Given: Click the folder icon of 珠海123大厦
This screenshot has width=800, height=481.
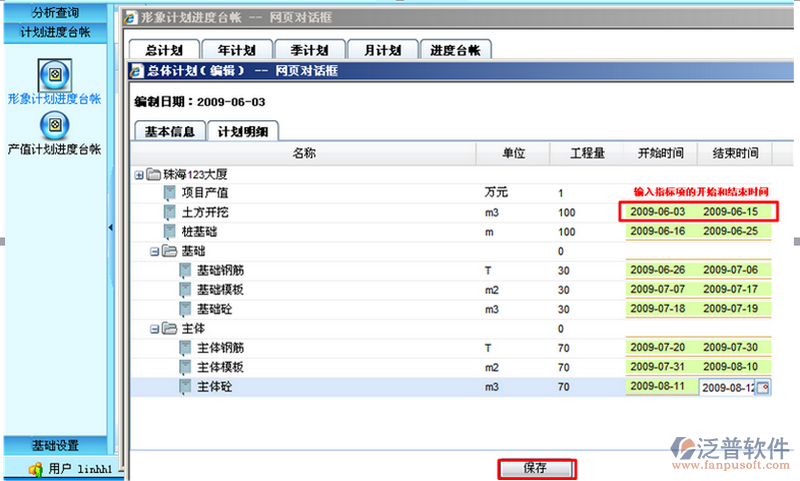Looking at the screenshot, I should [154, 174].
